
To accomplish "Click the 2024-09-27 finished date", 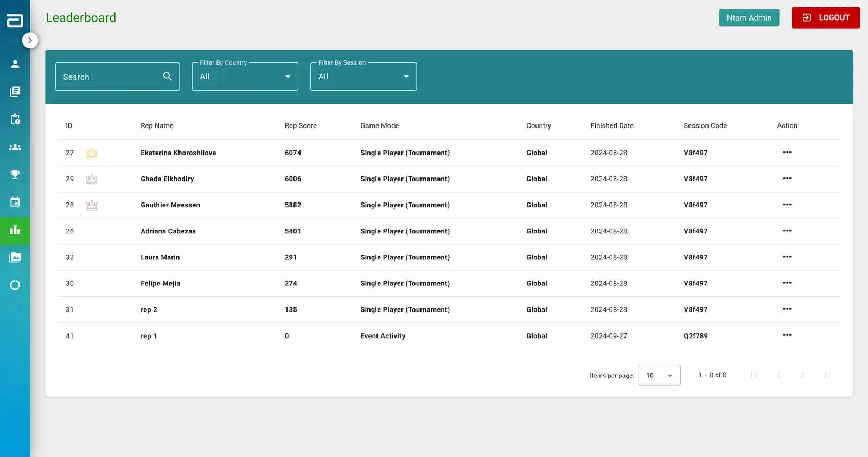I will coord(609,336).
